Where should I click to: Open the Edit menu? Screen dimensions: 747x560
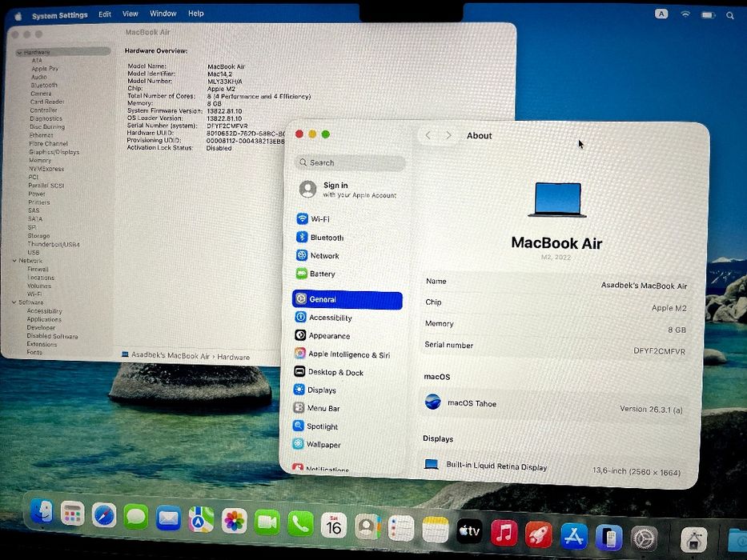tap(105, 14)
